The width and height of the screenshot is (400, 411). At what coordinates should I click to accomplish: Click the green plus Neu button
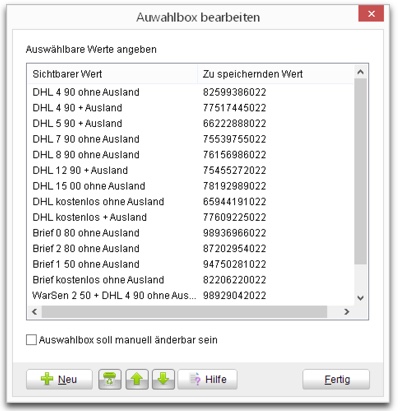pyautogui.click(x=59, y=379)
